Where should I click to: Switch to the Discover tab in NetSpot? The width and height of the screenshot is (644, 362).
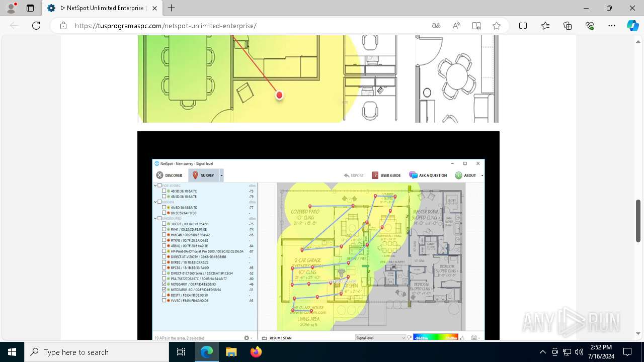[170, 175]
